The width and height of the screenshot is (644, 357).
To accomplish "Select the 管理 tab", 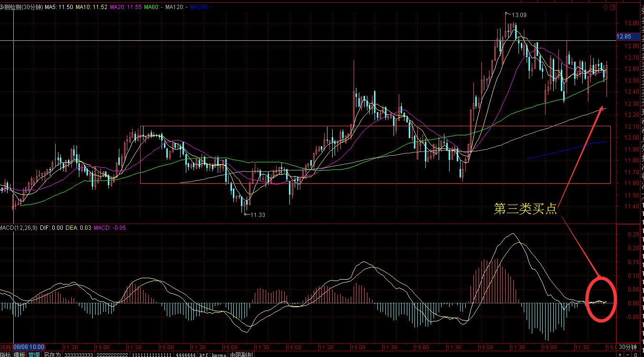I will [34, 354].
